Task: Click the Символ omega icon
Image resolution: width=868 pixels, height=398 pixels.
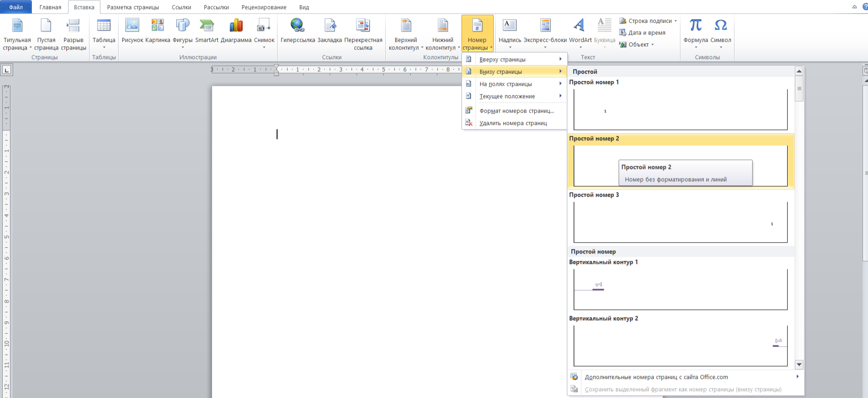Action: click(x=720, y=26)
